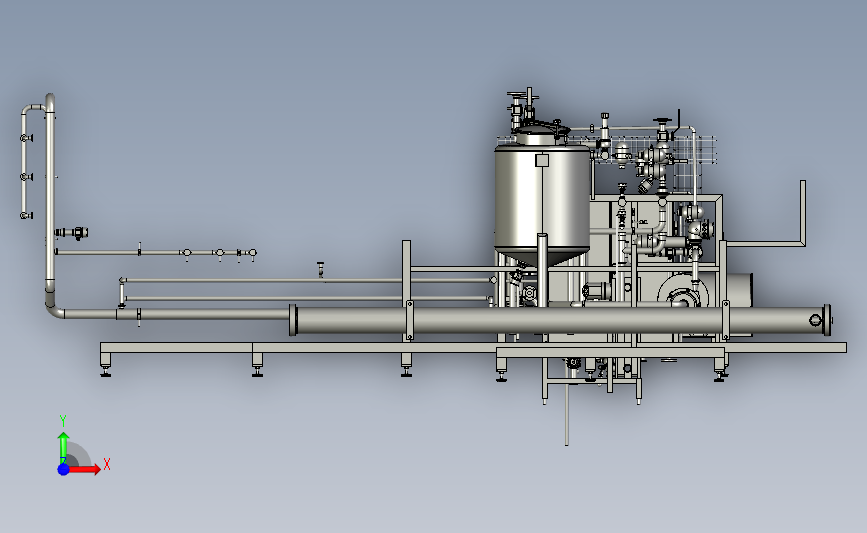
Task: Select the manway hatch on top of tank
Action: coord(542,132)
